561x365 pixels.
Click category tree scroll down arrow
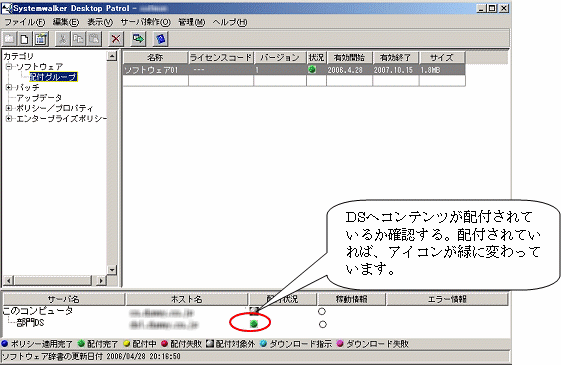click(112, 270)
